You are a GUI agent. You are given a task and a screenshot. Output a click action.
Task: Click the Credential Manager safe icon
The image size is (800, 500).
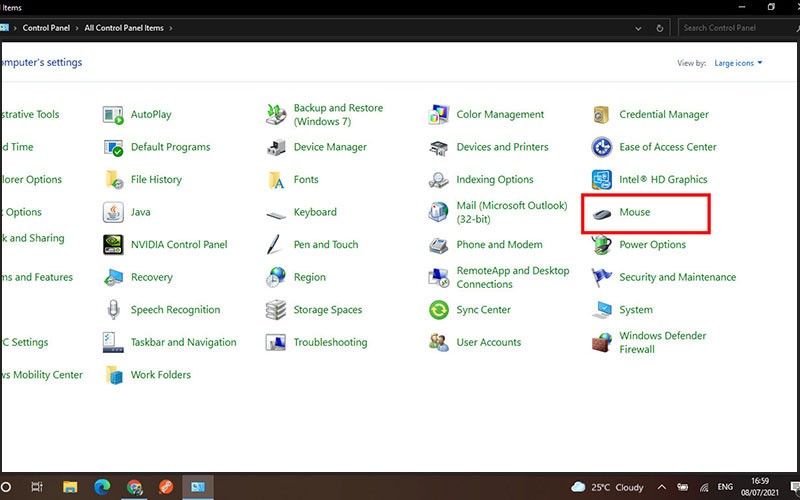pos(602,115)
